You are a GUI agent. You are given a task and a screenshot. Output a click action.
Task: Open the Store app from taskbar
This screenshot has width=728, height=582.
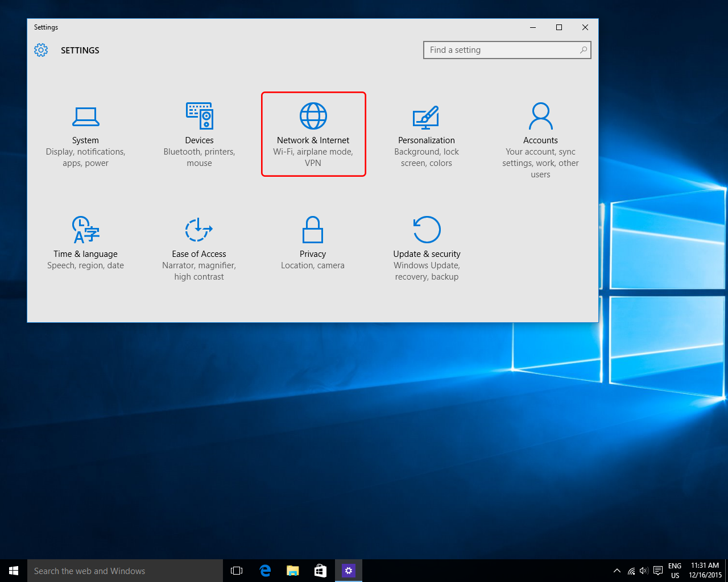[x=321, y=571]
